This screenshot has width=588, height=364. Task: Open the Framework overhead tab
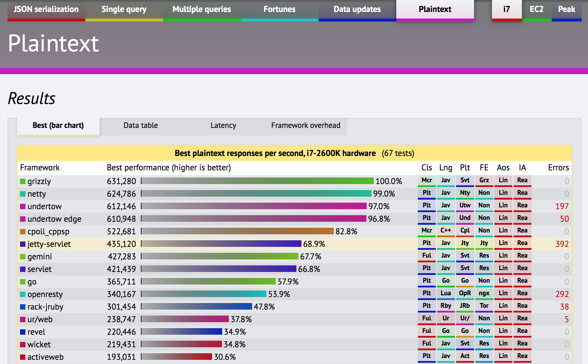[306, 126]
